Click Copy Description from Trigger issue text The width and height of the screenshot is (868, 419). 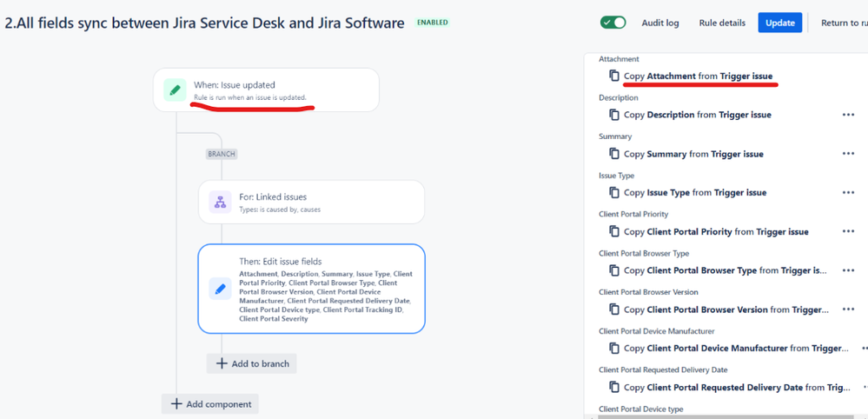(698, 115)
